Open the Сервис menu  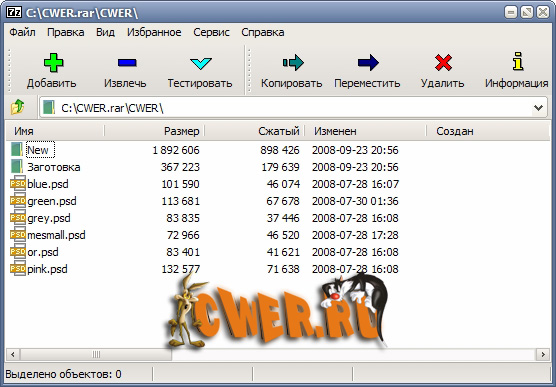pyautogui.click(x=211, y=32)
